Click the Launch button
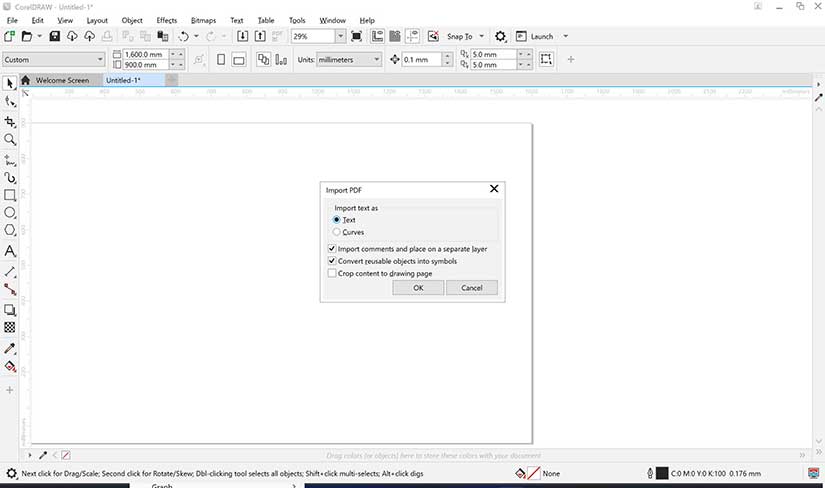The image size is (825, 488). click(535, 36)
